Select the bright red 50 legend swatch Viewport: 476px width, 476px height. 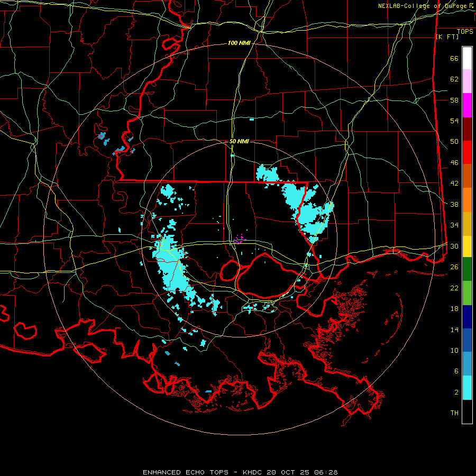tap(467, 152)
